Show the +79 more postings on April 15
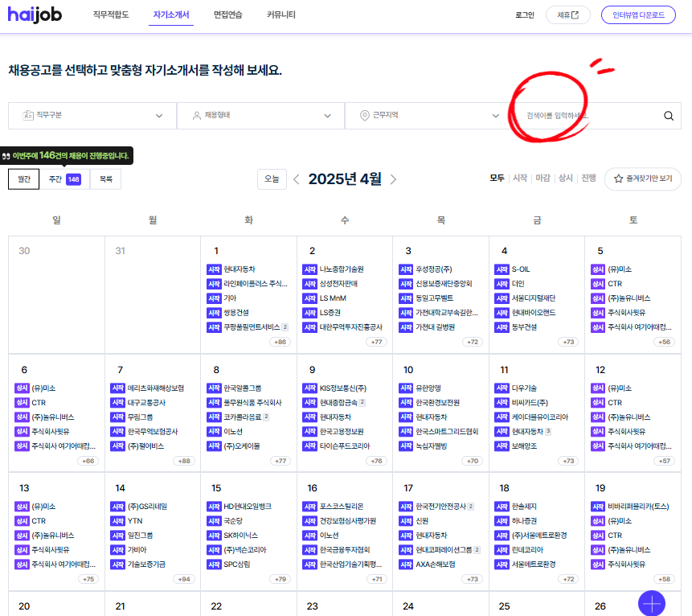Viewport: 692px width, 616px height. pyautogui.click(x=280, y=579)
